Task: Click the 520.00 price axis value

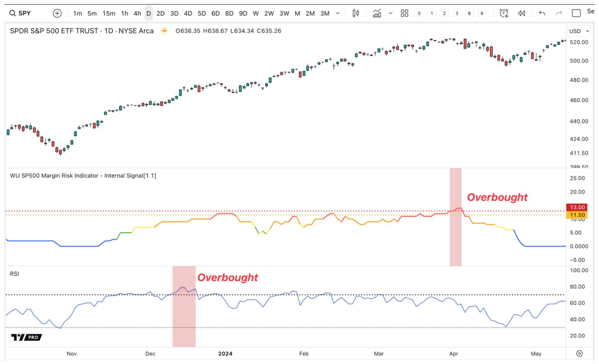Action: coord(579,42)
